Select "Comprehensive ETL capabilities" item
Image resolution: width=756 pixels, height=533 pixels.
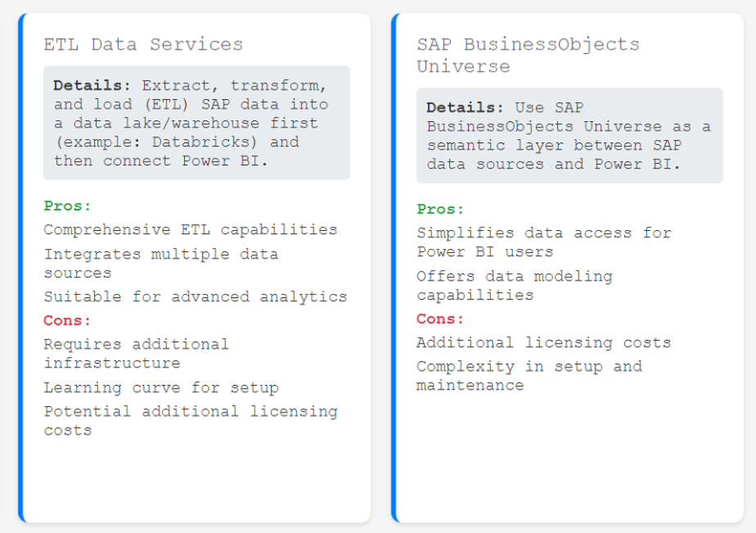pyautogui.click(x=190, y=229)
